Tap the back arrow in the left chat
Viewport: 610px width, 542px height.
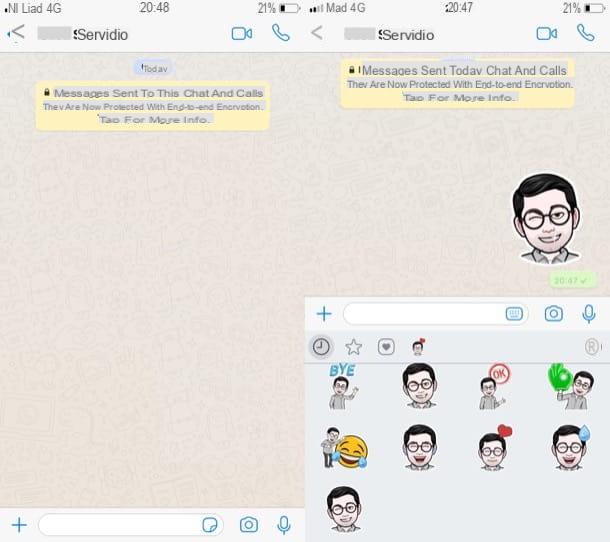pos(16,33)
